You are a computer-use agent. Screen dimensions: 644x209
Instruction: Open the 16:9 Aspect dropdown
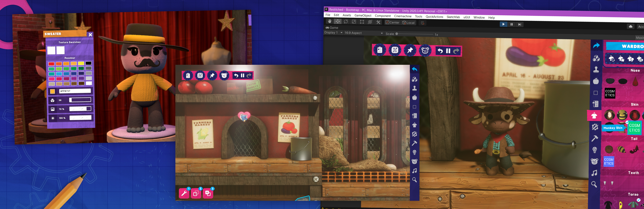click(364, 33)
